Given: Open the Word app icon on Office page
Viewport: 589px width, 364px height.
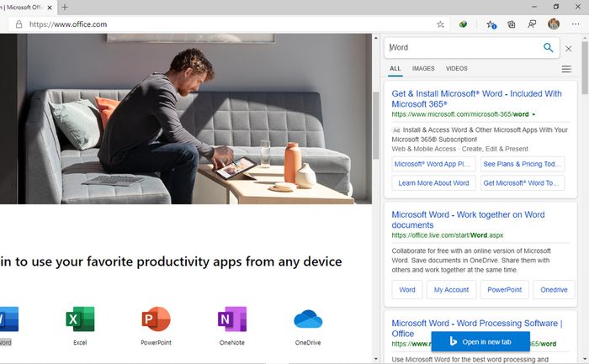Looking at the screenshot, I should [x=9, y=319].
